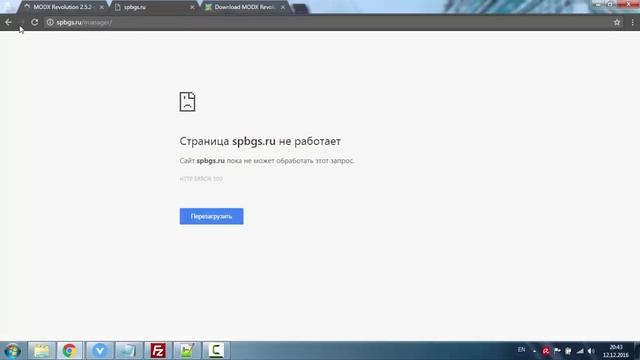Go back using browser back arrow

8,22
